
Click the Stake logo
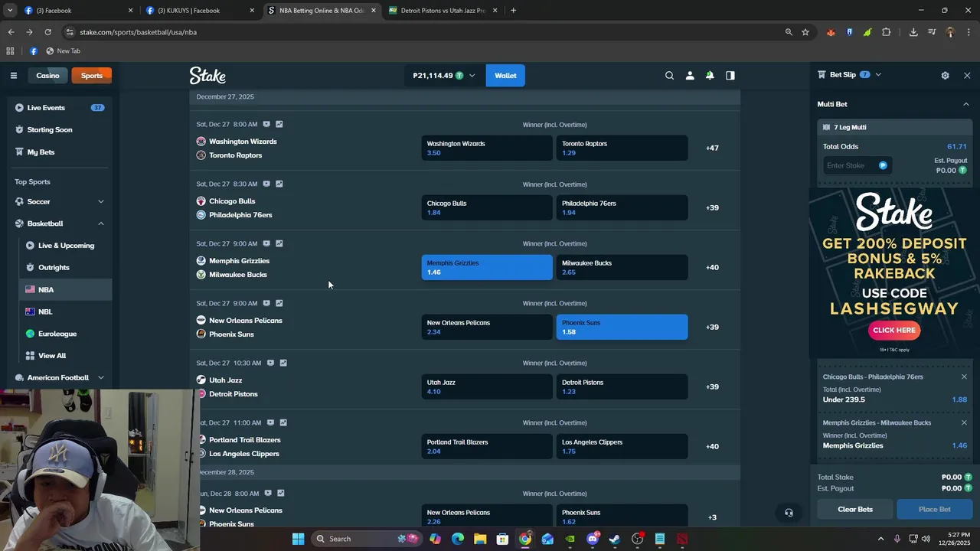pyautogui.click(x=207, y=75)
